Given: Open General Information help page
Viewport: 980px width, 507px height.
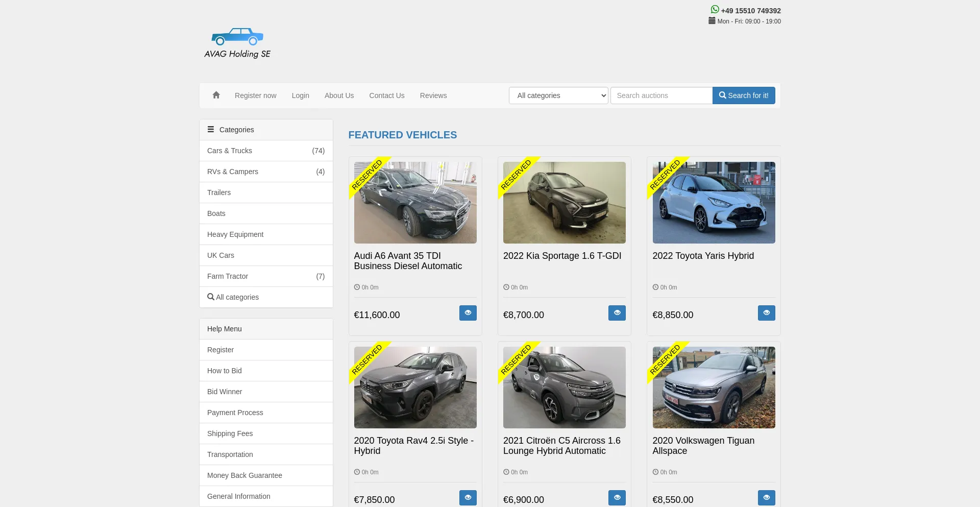Looking at the screenshot, I should tap(266, 496).
